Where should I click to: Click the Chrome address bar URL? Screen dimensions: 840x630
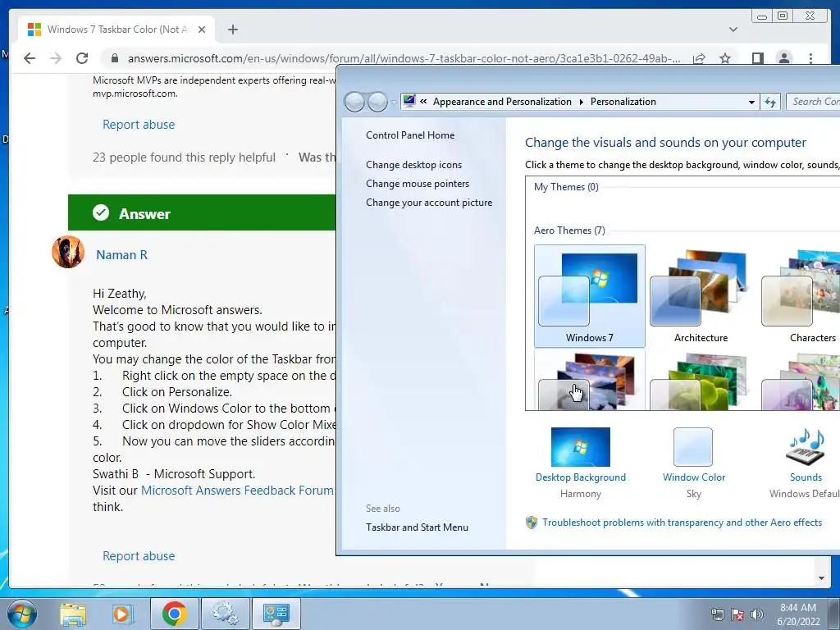(x=404, y=58)
